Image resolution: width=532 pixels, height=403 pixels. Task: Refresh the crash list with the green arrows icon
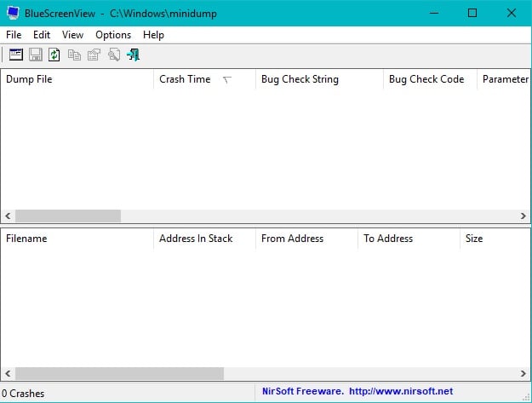pos(54,55)
